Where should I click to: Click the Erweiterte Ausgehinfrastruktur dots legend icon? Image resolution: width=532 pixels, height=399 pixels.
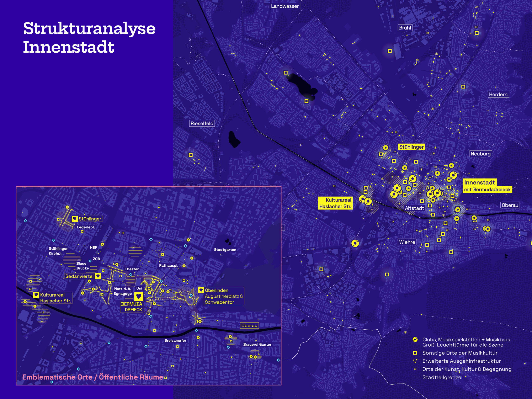(415, 361)
